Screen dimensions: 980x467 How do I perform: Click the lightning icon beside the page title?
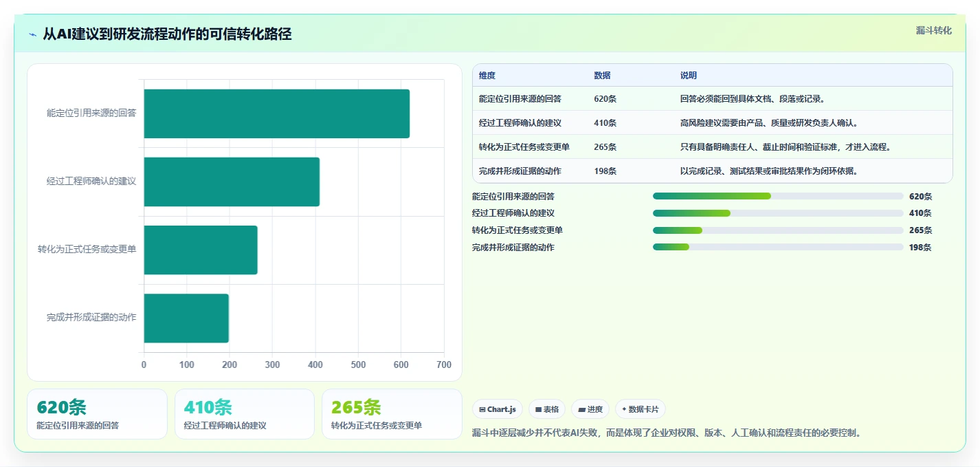coord(33,34)
